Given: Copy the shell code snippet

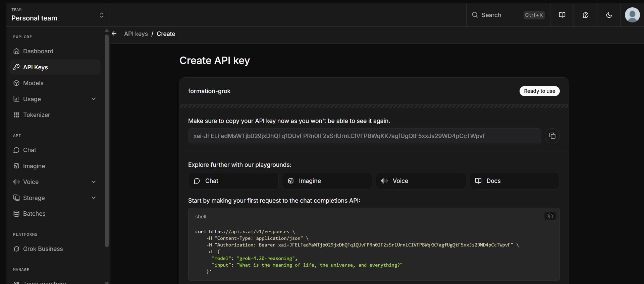Looking at the screenshot, I should click(x=550, y=216).
